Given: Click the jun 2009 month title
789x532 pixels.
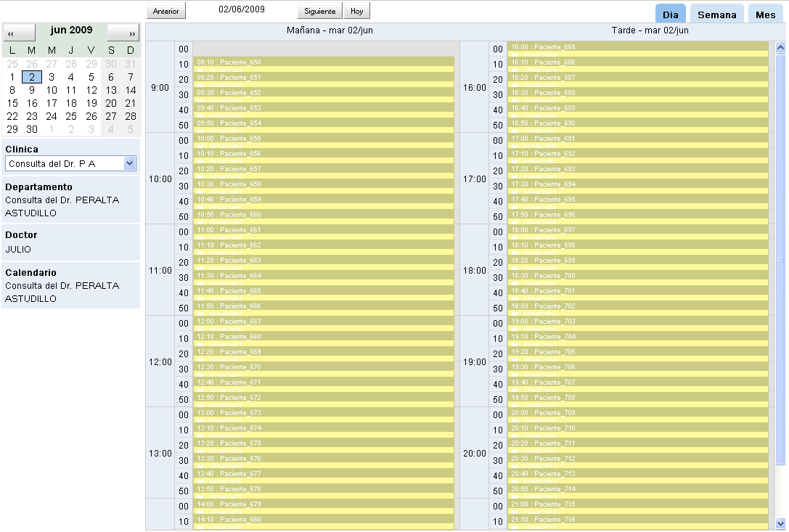Looking at the screenshot, I should [71, 30].
